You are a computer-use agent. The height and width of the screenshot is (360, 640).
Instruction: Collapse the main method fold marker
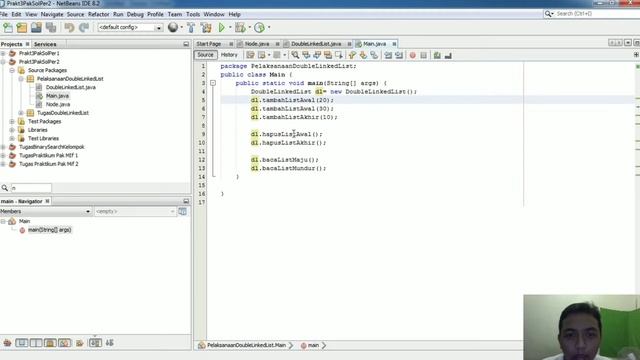(x=213, y=83)
